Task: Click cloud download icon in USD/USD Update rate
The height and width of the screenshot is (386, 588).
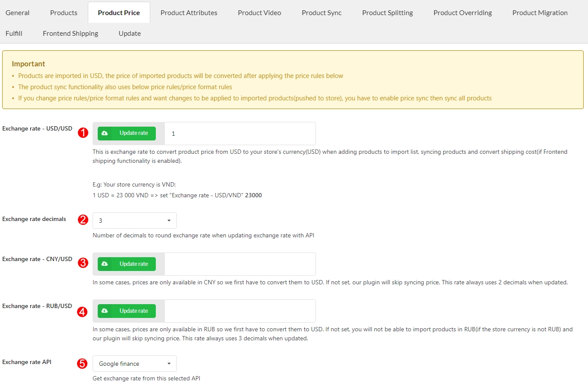Action: click(105, 134)
